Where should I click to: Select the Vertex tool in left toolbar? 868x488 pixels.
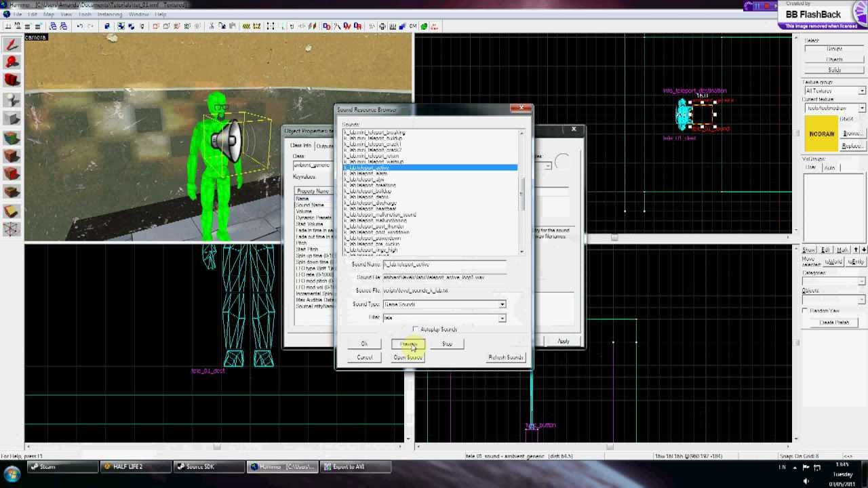(x=12, y=229)
